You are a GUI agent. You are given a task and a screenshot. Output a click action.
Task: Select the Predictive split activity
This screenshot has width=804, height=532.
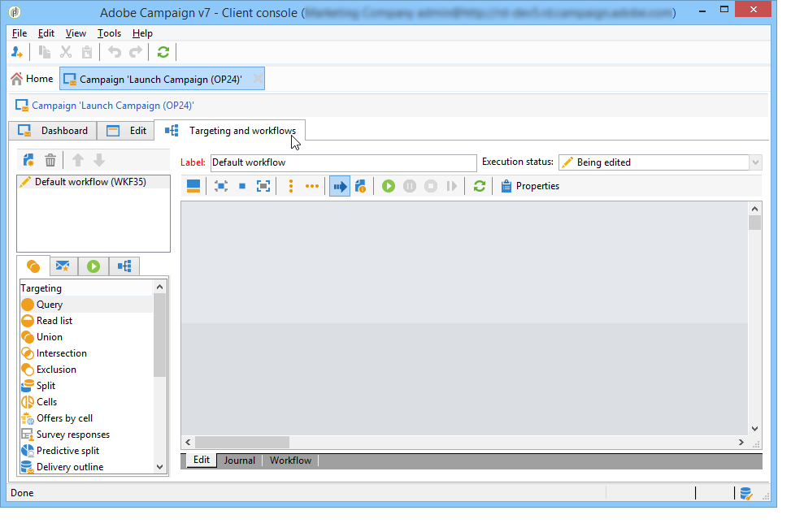click(x=86, y=451)
